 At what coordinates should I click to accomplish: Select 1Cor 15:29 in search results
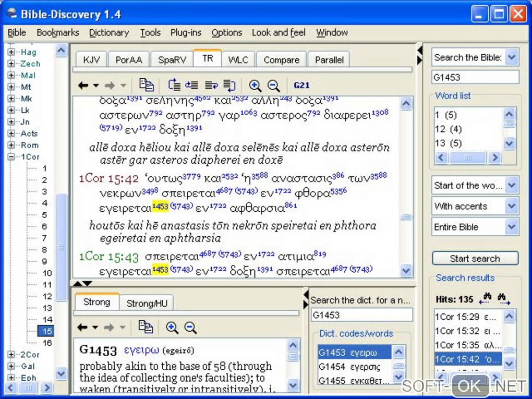coord(468,317)
